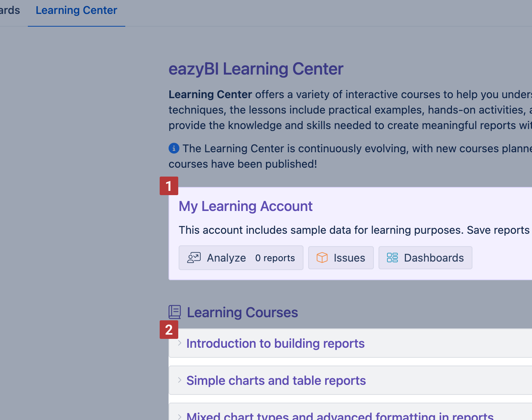Open the partially visible Dashboards tab
The image size is (532, 420).
10,10
